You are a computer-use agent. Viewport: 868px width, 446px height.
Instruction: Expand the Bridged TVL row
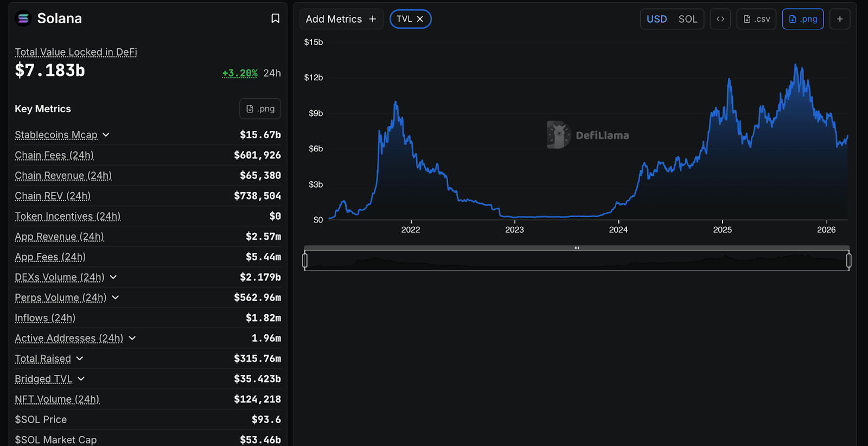coord(81,379)
